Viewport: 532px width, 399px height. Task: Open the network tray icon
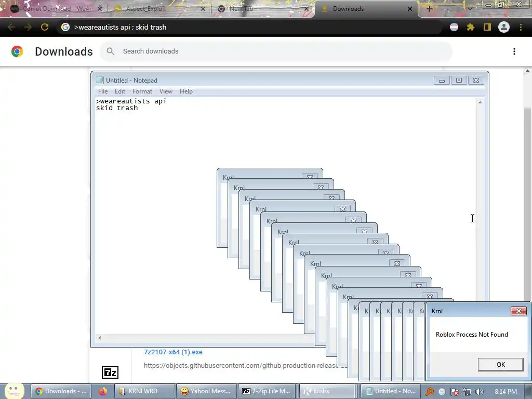(467, 392)
